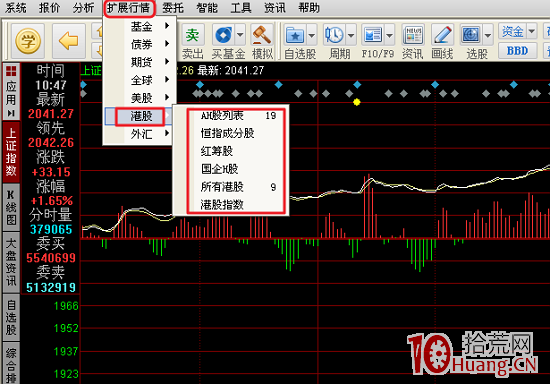The image size is (550, 384).
Task: Open the 扩展行情 menu
Action: pyautogui.click(x=129, y=8)
